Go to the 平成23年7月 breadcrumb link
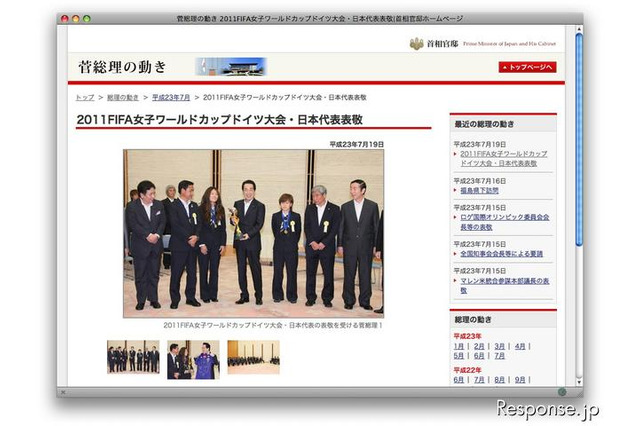Image resolution: width=640 pixels, height=426 pixels. tap(171, 98)
